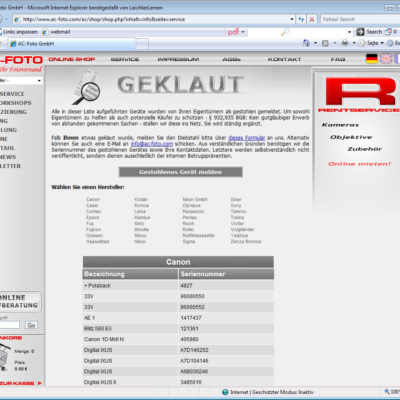Click the shopping cart image in the sidebar
Viewport: 400px width, 400px height.
[x=5, y=358]
